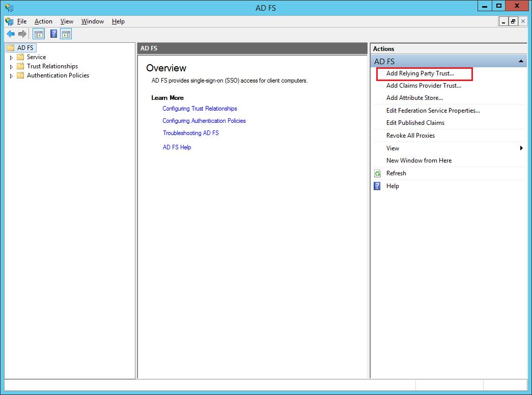Select AD FS root node label in tree
The height and width of the screenshot is (395, 532).
tap(25, 47)
